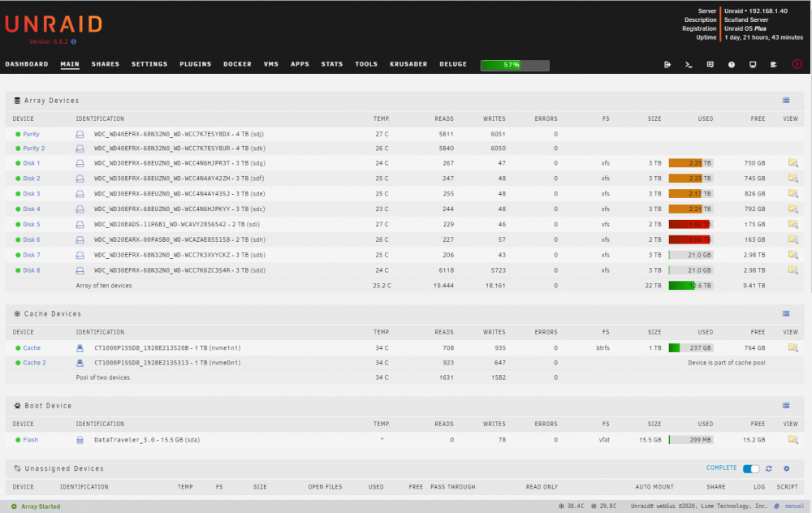The height and width of the screenshot is (513, 812).
Task: Click the "Device is part of cache pool" text
Action: tap(727, 363)
